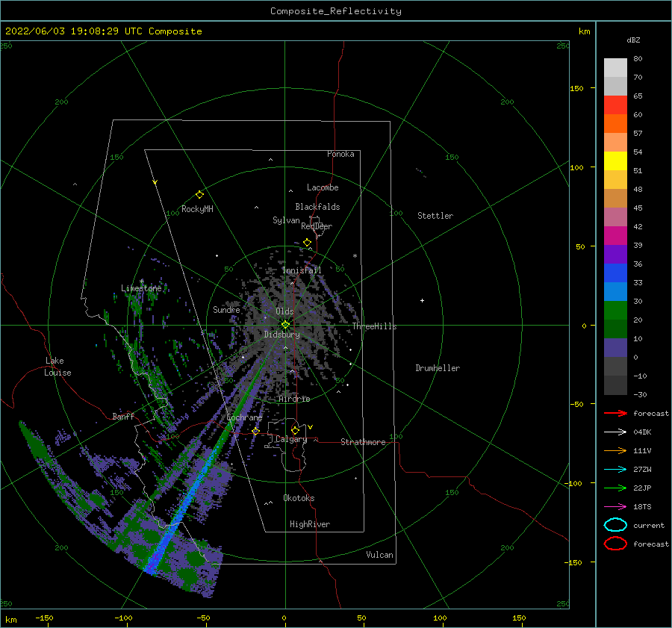Click the dBZ legend heading
This screenshot has height=628, width=672.
click(633, 40)
